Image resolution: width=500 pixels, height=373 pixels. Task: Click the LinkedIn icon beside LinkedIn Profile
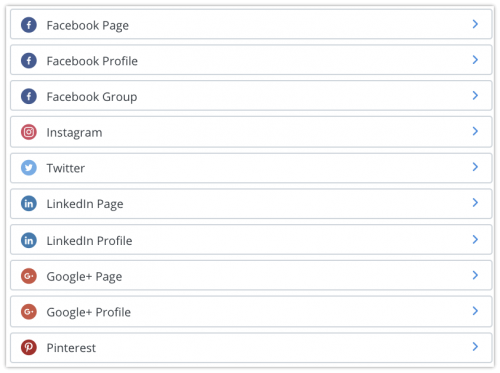29,240
